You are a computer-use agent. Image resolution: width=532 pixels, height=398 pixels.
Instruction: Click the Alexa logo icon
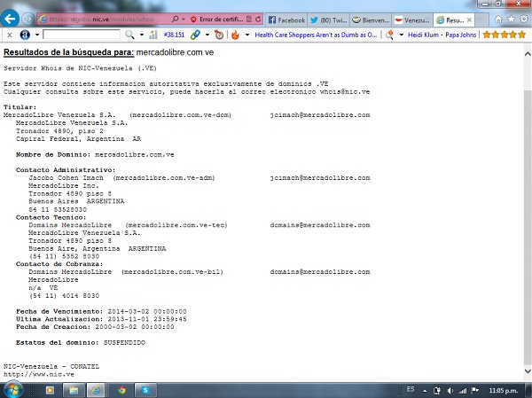[25, 35]
